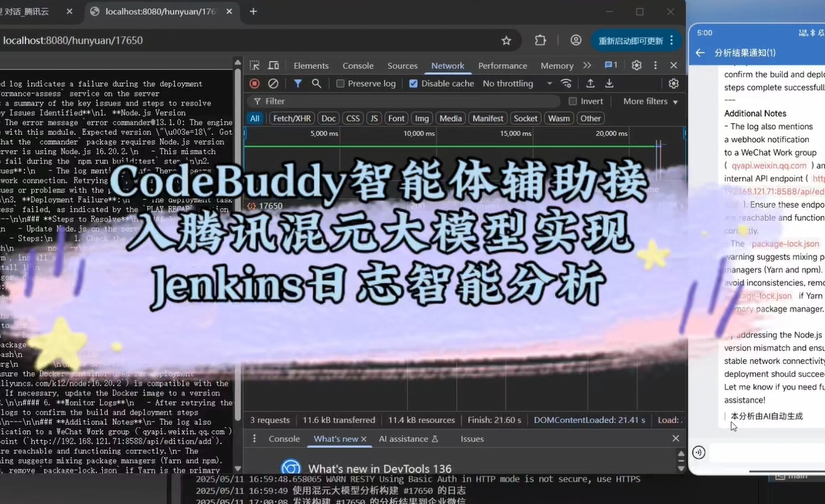Open DevTools settings gear icon

click(636, 65)
